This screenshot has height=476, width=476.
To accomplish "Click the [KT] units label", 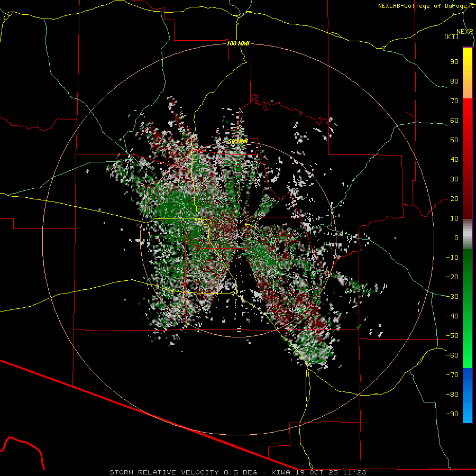I will click(x=452, y=36).
